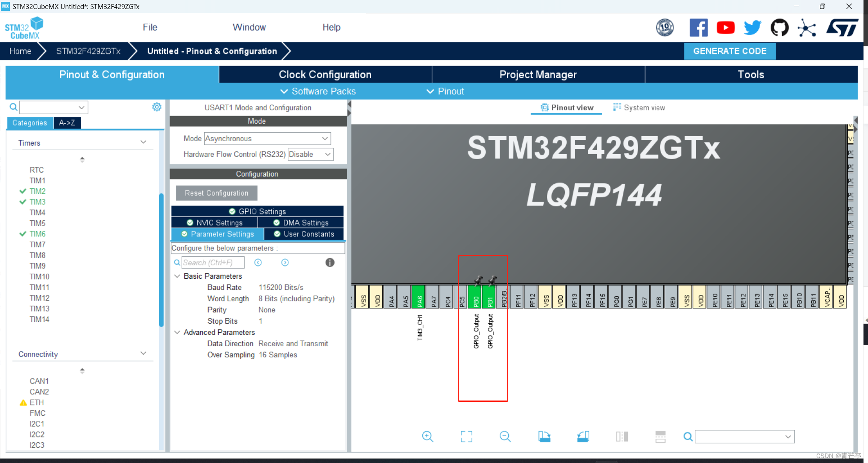Click pushpin above PB0 pin
The height and width of the screenshot is (463, 868).
pos(478,280)
